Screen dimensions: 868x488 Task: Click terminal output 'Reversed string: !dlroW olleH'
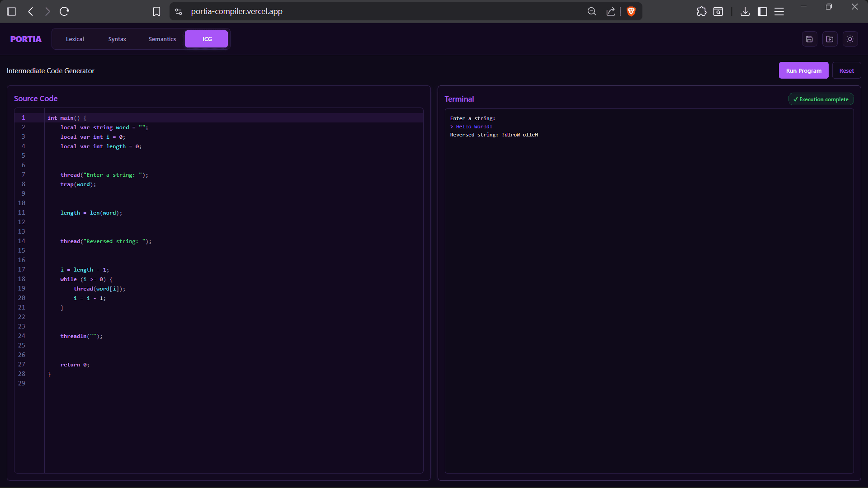pos(494,135)
